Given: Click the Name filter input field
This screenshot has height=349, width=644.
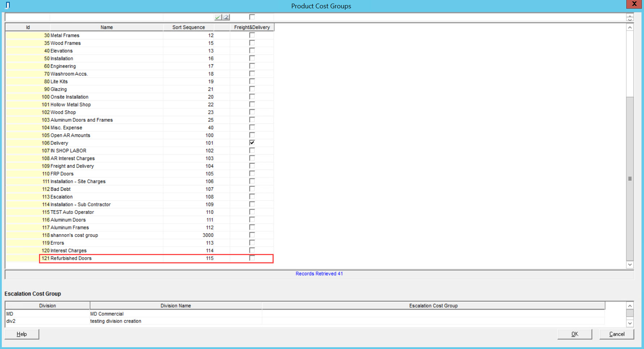Looking at the screenshot, I should coord(106,17).
